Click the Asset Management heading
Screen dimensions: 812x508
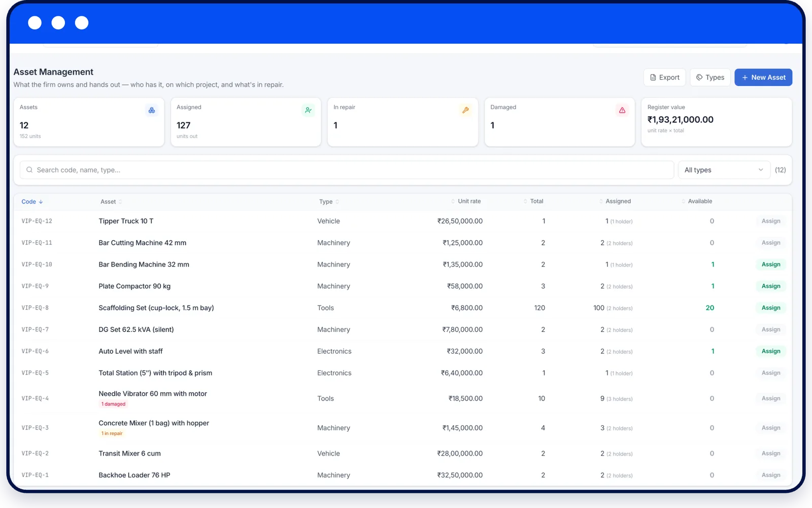click(x=53, y=72)
